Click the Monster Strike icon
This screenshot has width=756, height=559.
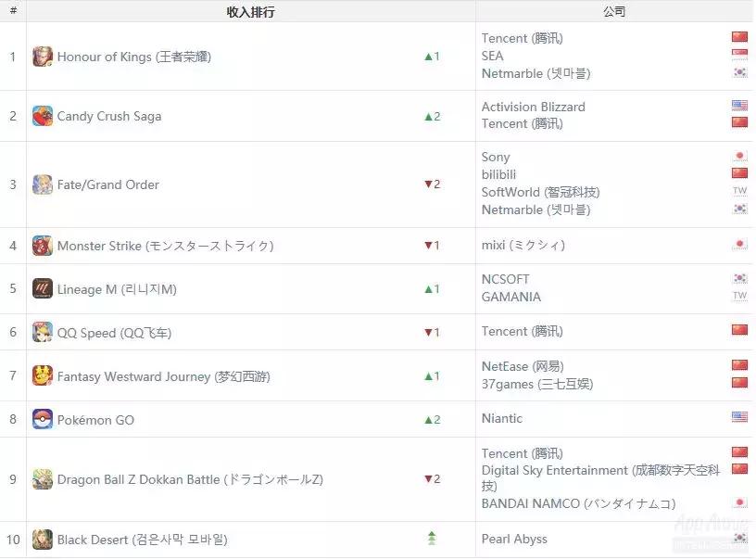[x=42, y=245]
